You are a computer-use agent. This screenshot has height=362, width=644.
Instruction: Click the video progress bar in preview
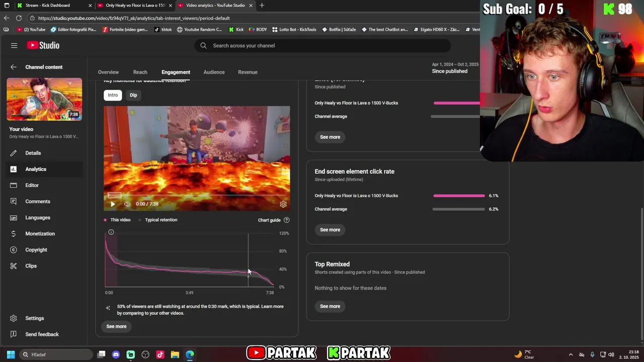197,196
